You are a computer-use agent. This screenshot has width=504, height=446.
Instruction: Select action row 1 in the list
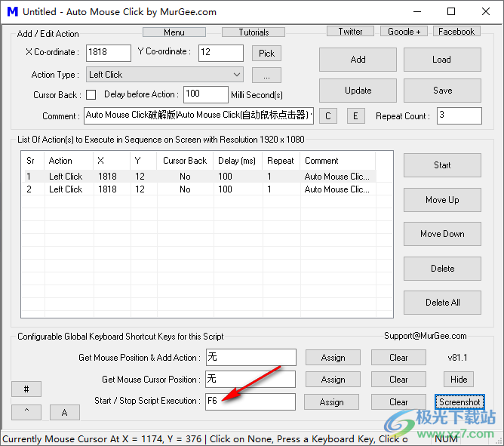tap(198, 177)
